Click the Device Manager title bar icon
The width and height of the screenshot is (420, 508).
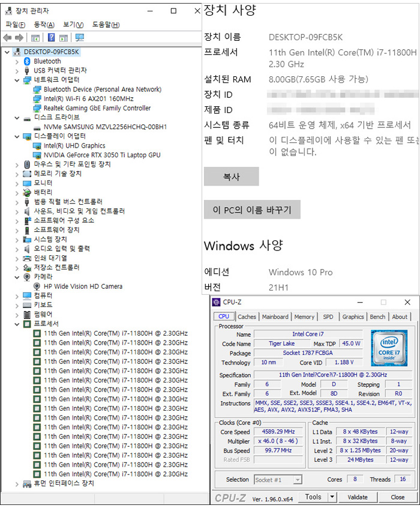tap(9, 11)
